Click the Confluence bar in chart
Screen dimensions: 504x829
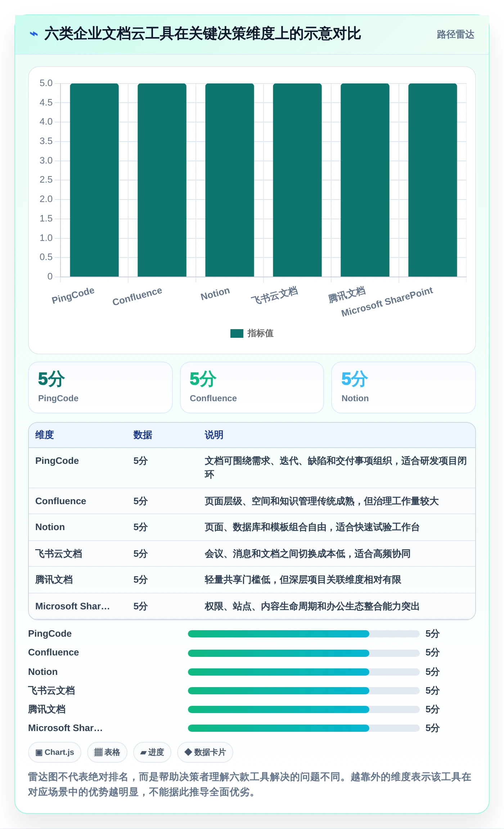(x=162, y=180)
